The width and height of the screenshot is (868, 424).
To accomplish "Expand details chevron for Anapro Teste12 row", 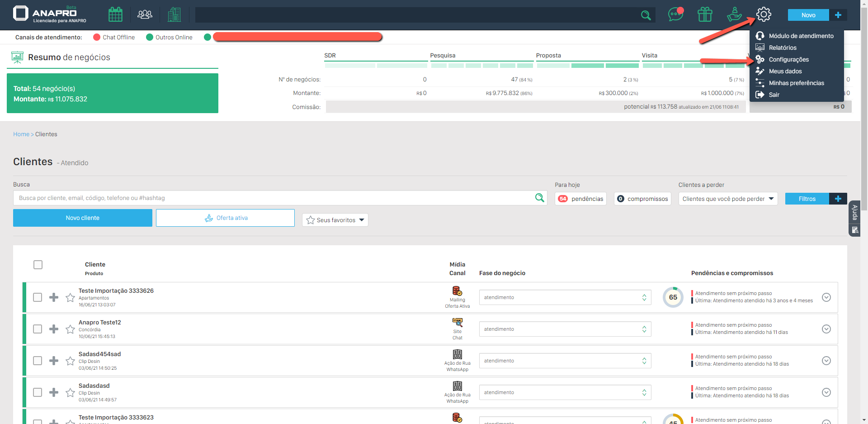I will pos(826,329).
